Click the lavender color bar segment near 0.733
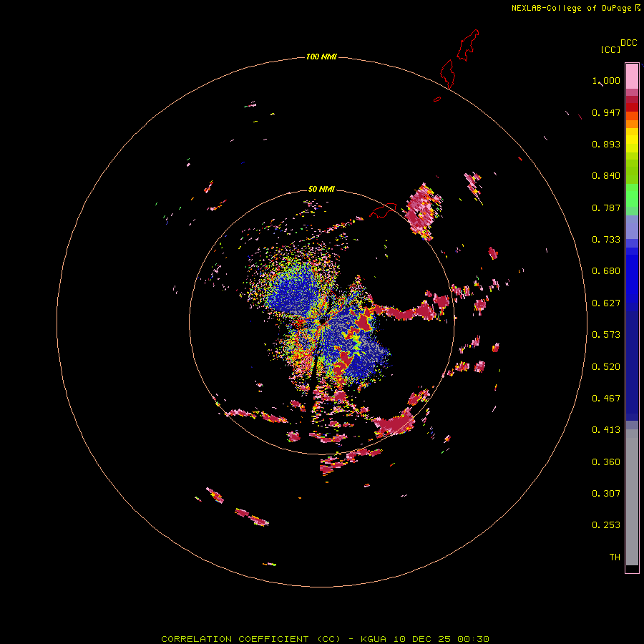The width and height of the screenshot is (644, 644). (x=632, y=227)
